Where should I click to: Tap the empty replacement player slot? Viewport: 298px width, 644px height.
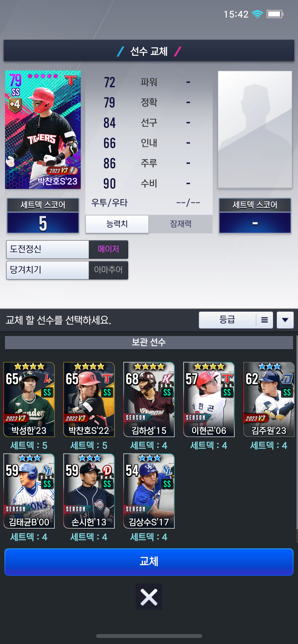point(255,129)
